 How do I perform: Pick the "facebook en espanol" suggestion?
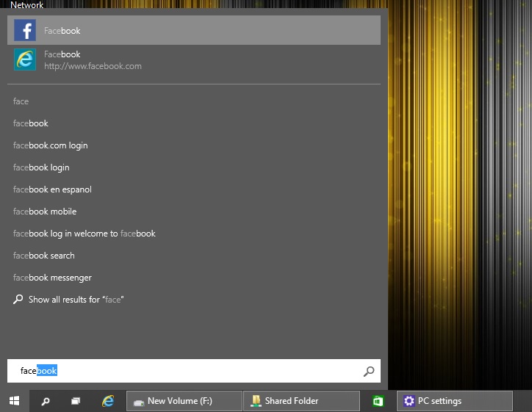coord(52,189)
